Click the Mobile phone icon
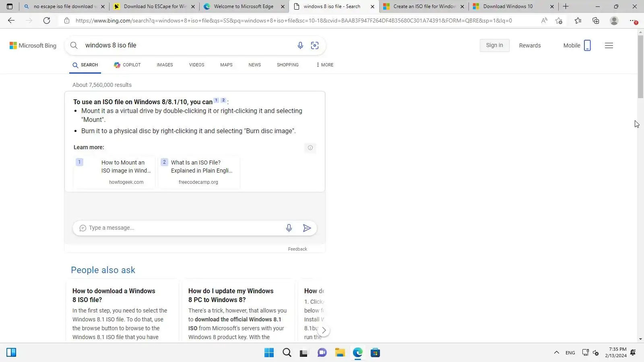 pos(588,45)
